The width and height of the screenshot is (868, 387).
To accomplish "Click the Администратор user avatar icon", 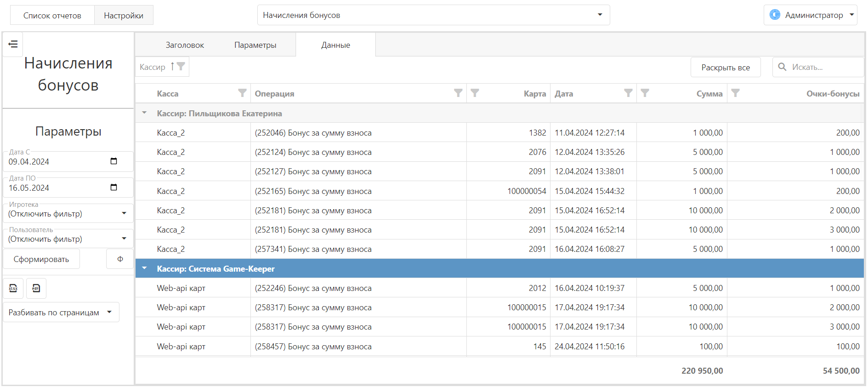I will point(775,15).
